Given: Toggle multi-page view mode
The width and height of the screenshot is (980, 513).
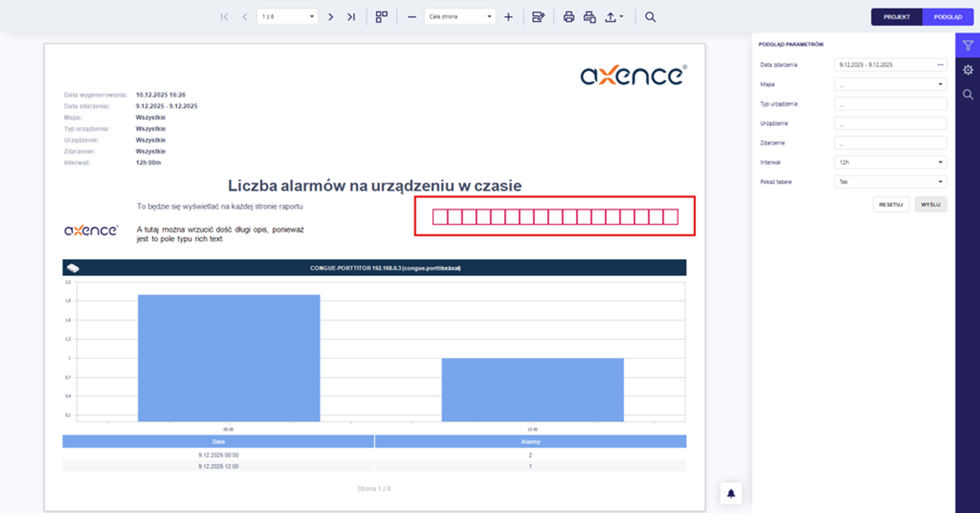Looking at the screenshot, I should tap(382, 17).
